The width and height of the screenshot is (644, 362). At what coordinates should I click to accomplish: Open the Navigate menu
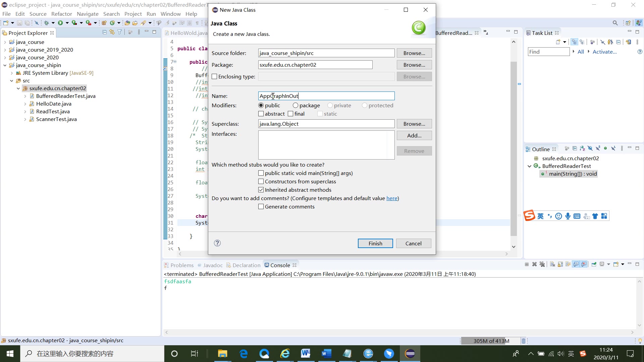(87, 14)
